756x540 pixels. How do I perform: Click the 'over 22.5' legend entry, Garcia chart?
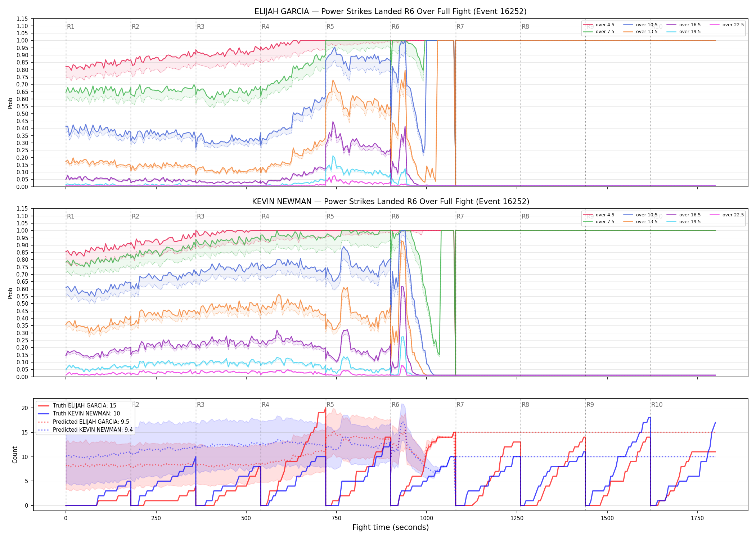727,25
